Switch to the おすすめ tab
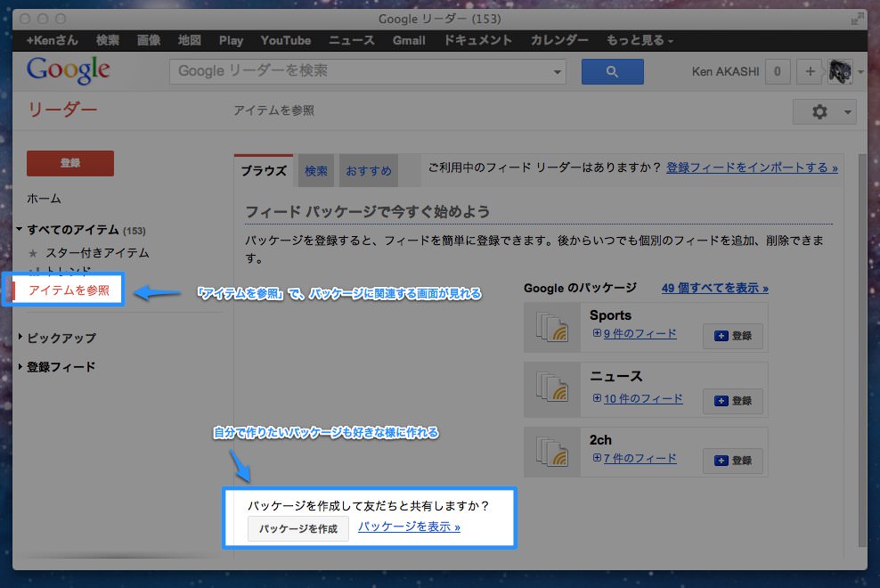 (368, 171)
